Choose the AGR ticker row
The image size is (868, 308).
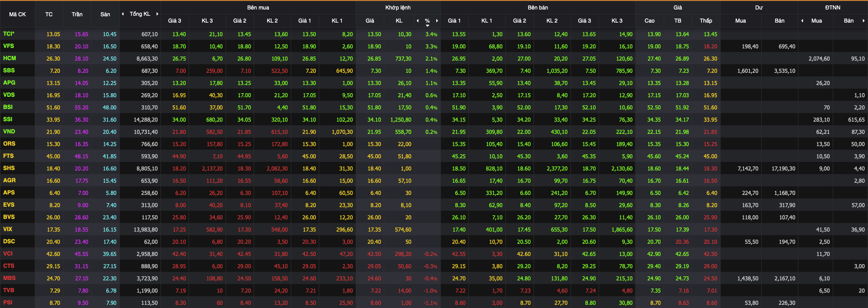click(x=9, y=180)
